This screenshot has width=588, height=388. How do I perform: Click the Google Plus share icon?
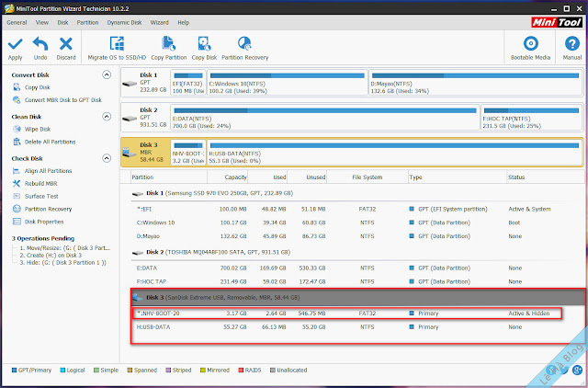point(577,370)
